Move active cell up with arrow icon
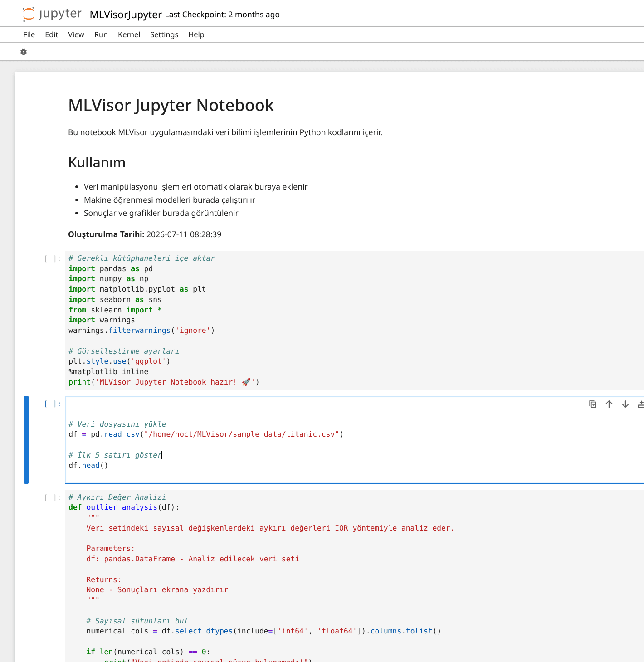Image resolution: width=644 pixels, height=662 pixels. pos(609,404)
